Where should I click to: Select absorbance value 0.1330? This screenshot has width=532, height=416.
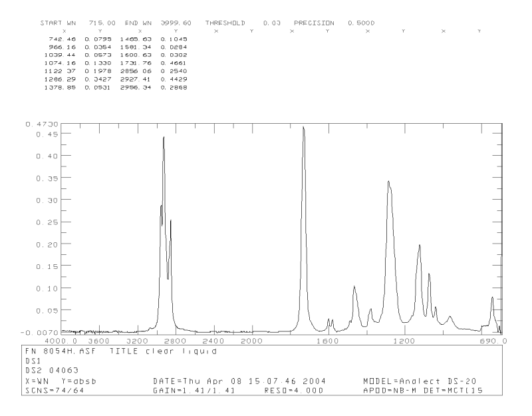pos(98,63)
